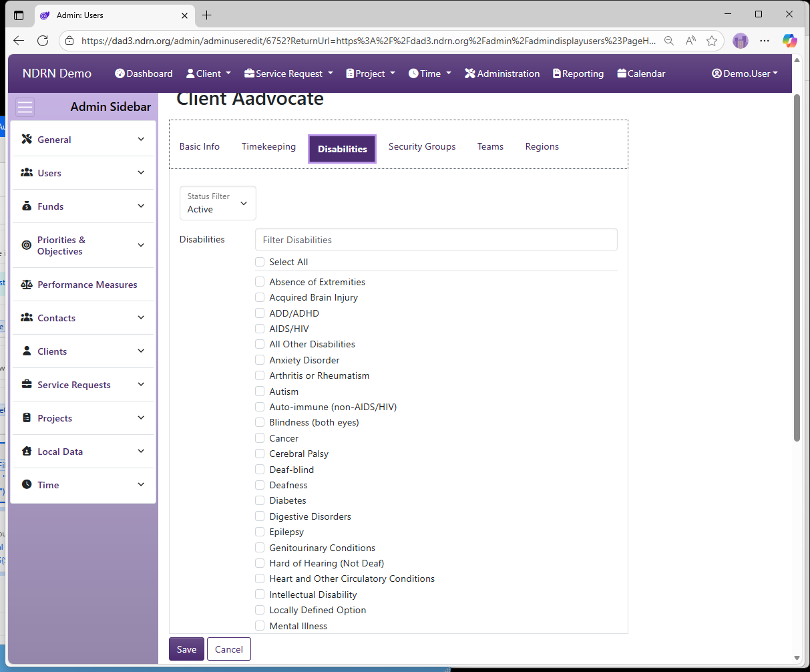Click the Client person icon in navbar

click(x=190, y=73)
